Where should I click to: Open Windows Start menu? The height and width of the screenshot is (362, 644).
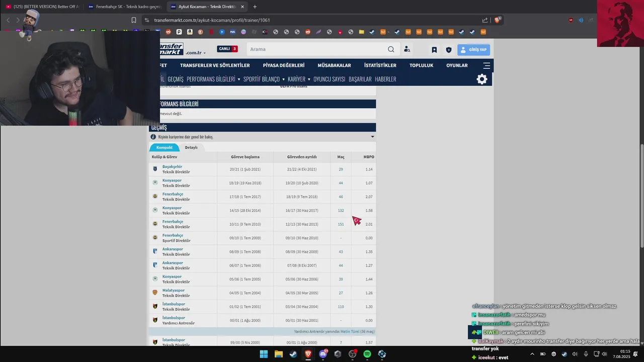[264, 354]
